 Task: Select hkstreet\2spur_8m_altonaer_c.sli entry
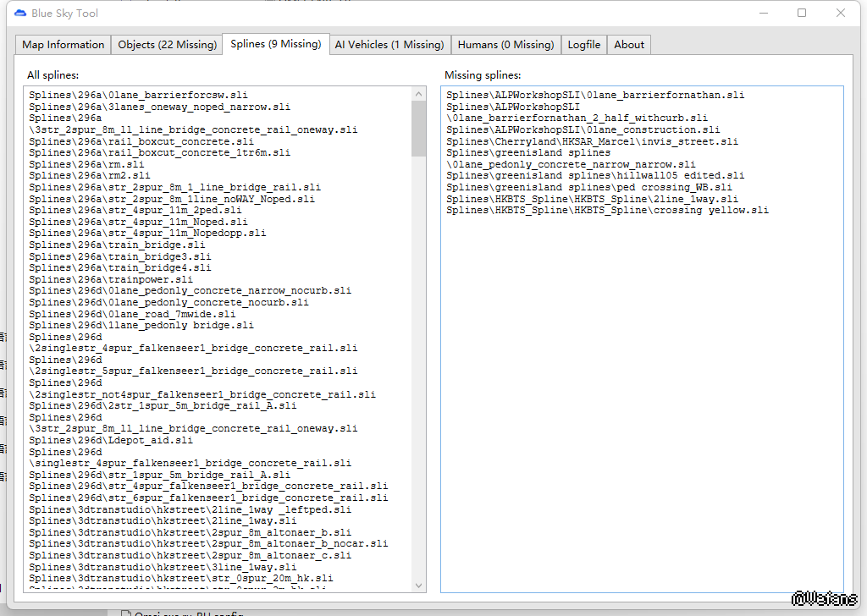pyautogui.click(x=190, y=555)
